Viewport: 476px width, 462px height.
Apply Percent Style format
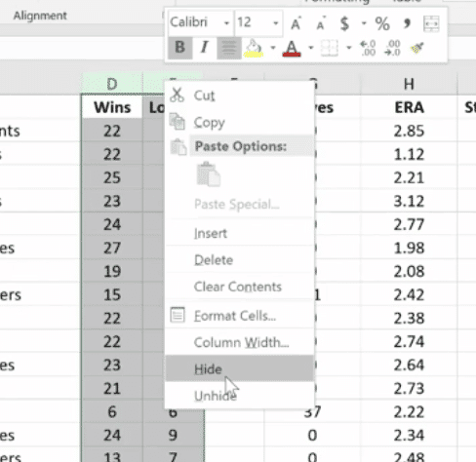click(382, 23)
